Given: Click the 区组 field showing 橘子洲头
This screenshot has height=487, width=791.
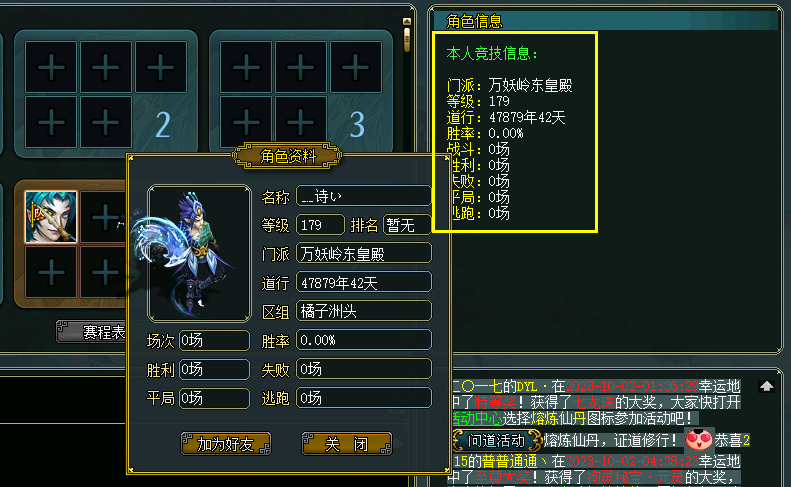Looking at the screenshot, I should pos(364,311).
